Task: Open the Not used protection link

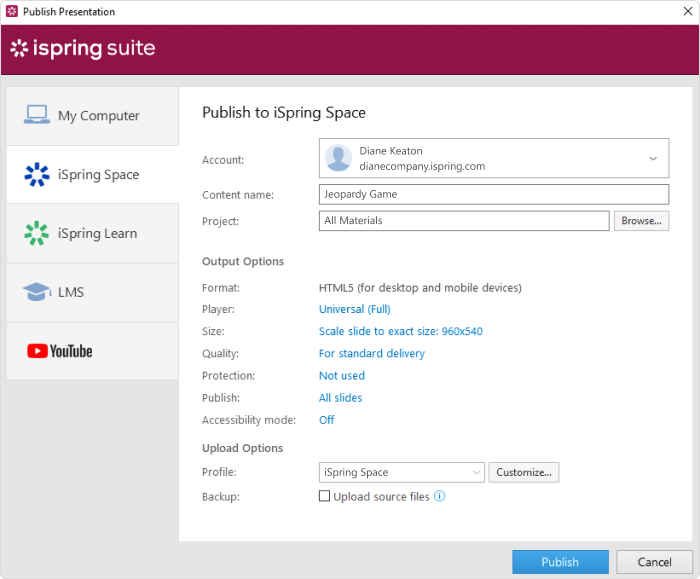Action: [x=342, y=375]
